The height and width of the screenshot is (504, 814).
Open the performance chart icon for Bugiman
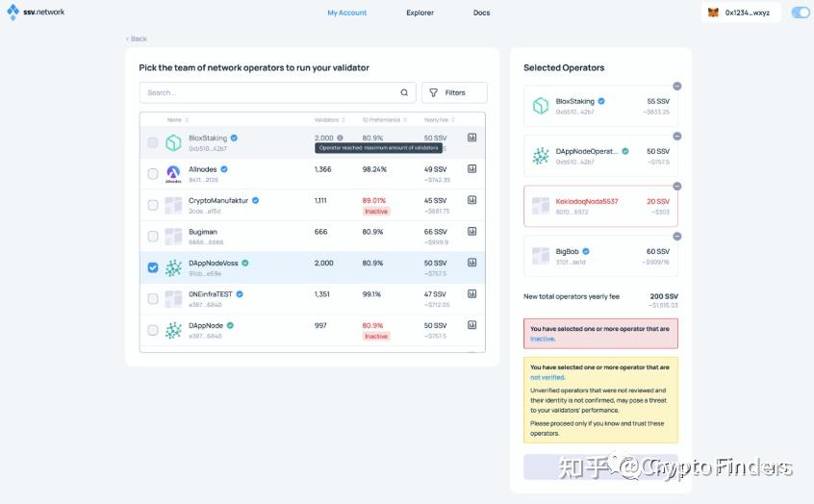tap(471, 231)
